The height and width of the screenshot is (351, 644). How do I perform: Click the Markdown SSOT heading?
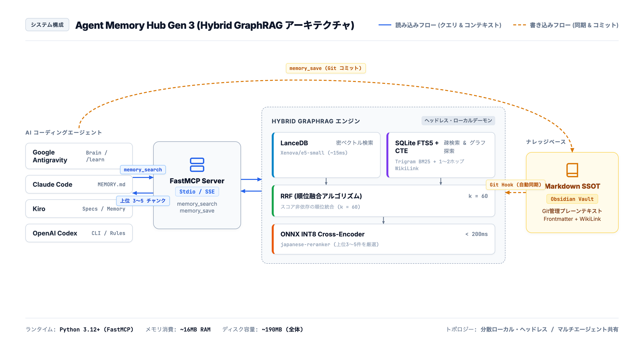click(573, 186)
